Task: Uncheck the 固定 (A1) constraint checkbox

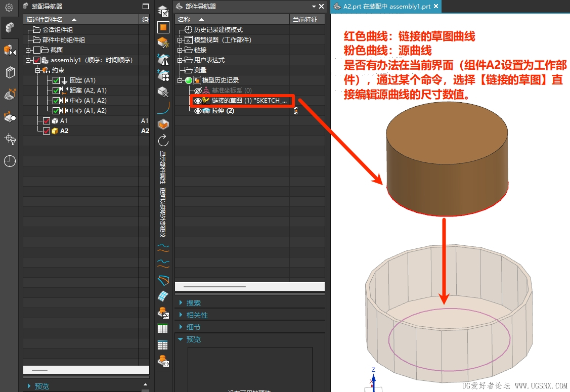Action: [56, 80]
